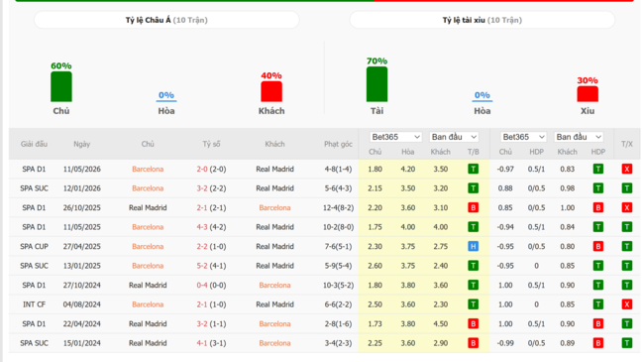Viewport: 644px width, 362px height.
Task: Click the Ngày column header
Action: pyautogui.click(x=81, y=144)
